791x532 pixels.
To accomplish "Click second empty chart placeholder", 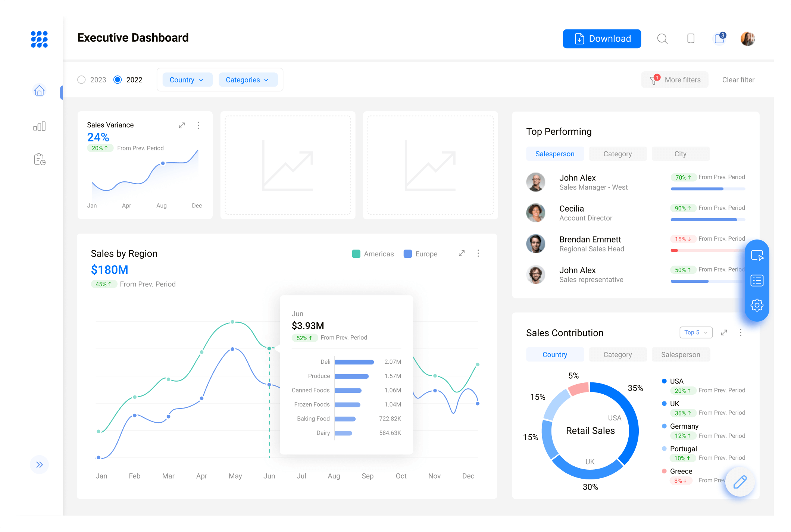I will [430, 165].
